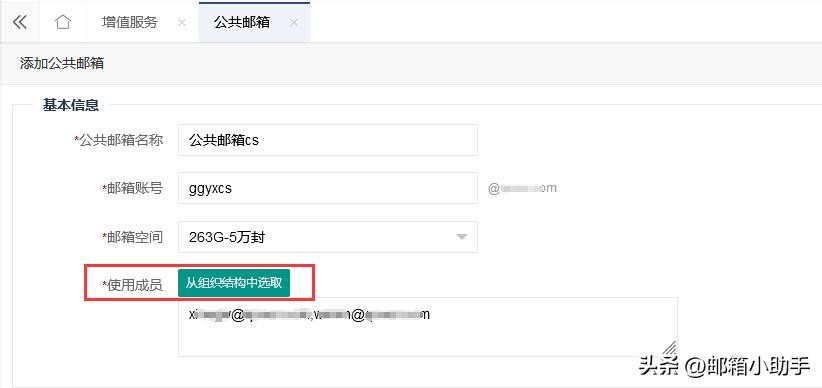822x388 pixels.
Task: Go to the home icon tab
Action: pos(62,22)
